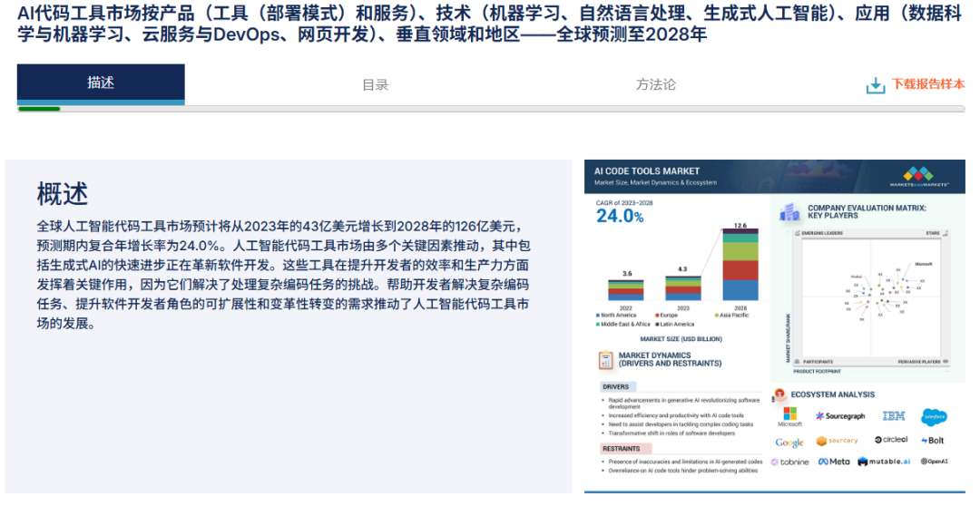Click the company evaluation matrix scatter plot
980x516 pixels.
pos(870,297)
